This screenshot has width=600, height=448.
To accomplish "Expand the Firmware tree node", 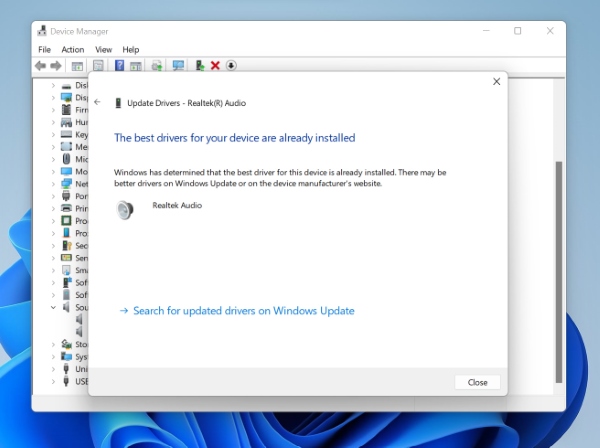I will [53, 110].
